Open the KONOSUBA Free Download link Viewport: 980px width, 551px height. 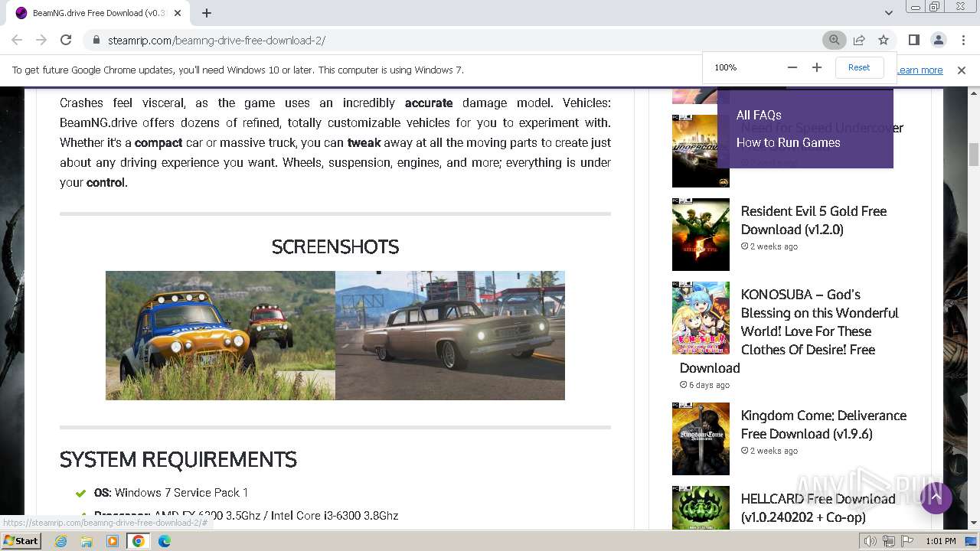(790, 331)
